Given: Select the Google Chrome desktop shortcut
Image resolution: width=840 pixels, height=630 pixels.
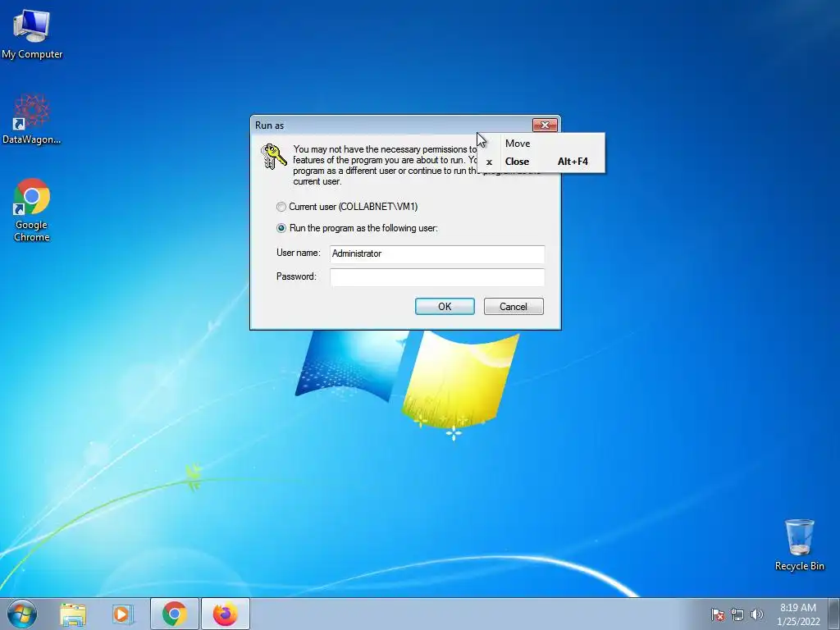Looking at the screenshot, I should point(32,209).
